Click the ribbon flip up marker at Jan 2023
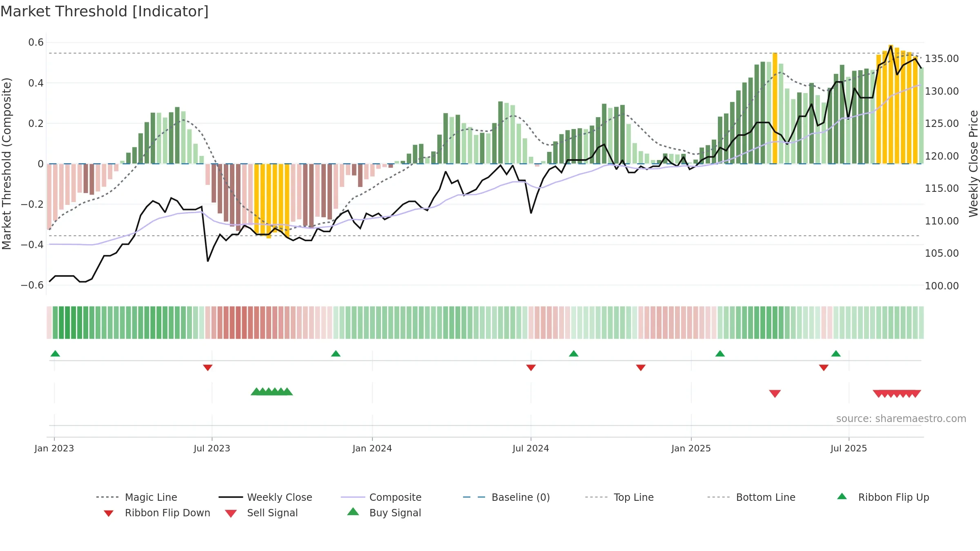 (x=55, y=353)
